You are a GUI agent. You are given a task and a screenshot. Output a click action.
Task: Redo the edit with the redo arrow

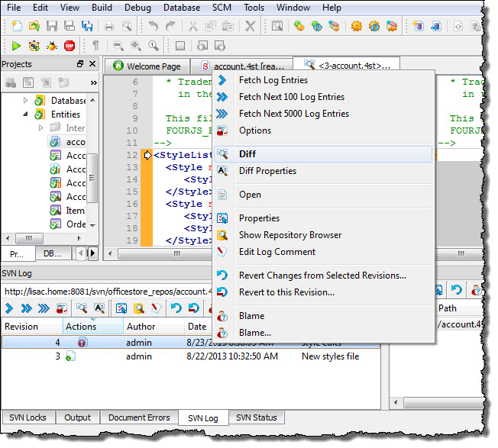(x=170, y=27)
